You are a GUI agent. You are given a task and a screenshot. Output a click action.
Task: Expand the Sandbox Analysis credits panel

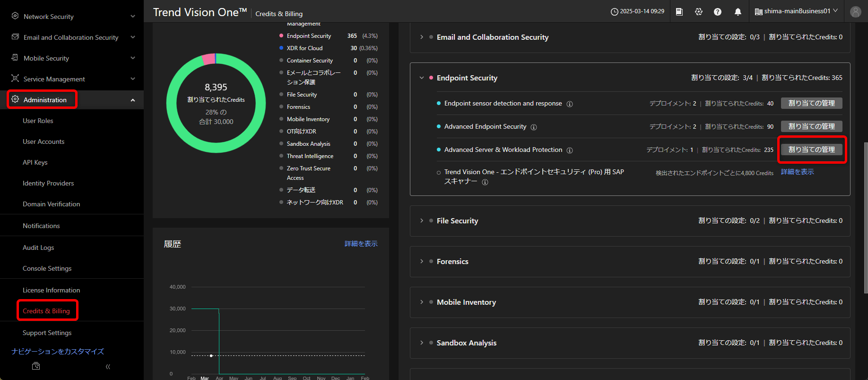(x=422, y=343)
